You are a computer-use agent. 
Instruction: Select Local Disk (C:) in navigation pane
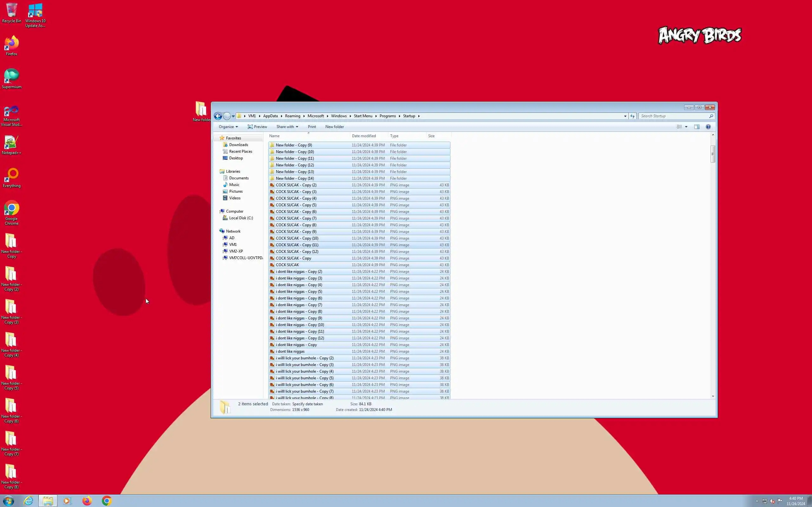240,218
